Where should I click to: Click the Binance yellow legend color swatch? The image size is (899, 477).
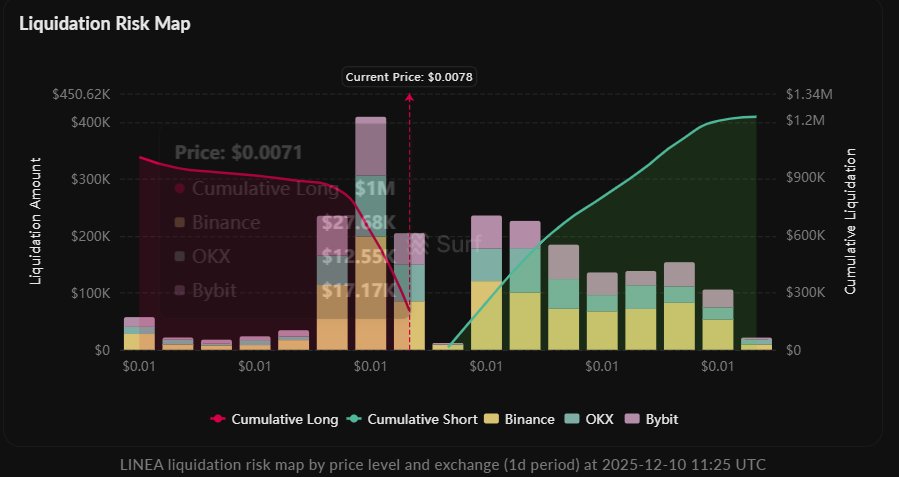(x=489, y=419)
